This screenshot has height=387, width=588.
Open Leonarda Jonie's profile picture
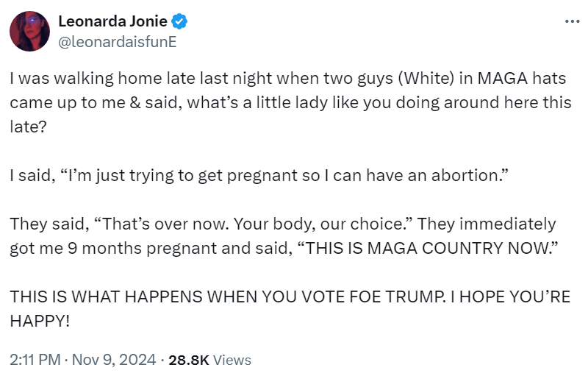pyautogui.click(x=29, y=31)
